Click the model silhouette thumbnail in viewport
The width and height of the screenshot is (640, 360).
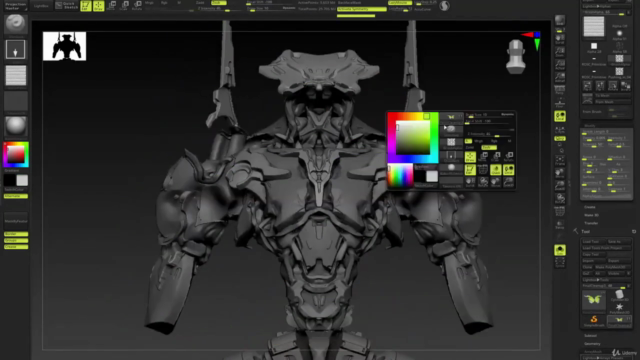pos(64,47)
